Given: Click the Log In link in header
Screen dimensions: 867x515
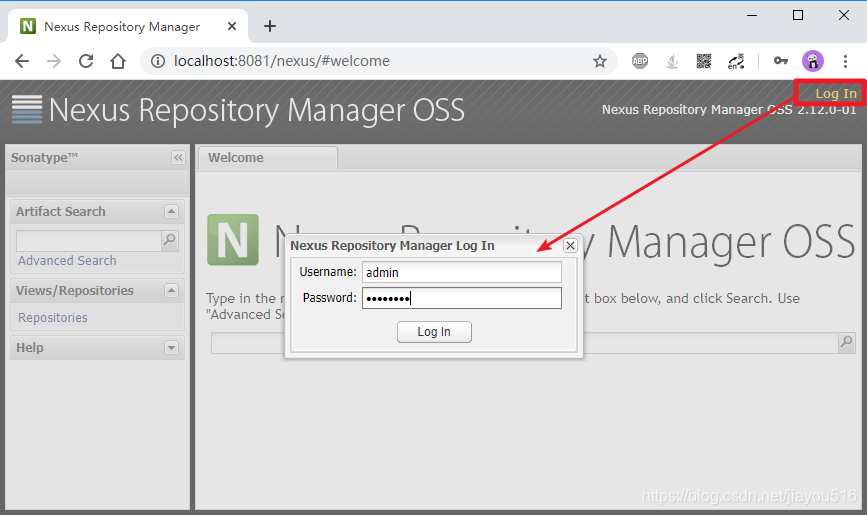Looking at the screenshot, I should (x=835, y=93).
